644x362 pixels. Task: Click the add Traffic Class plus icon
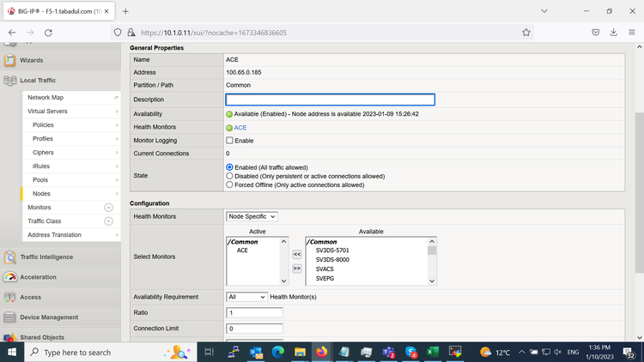pos(108,221)
